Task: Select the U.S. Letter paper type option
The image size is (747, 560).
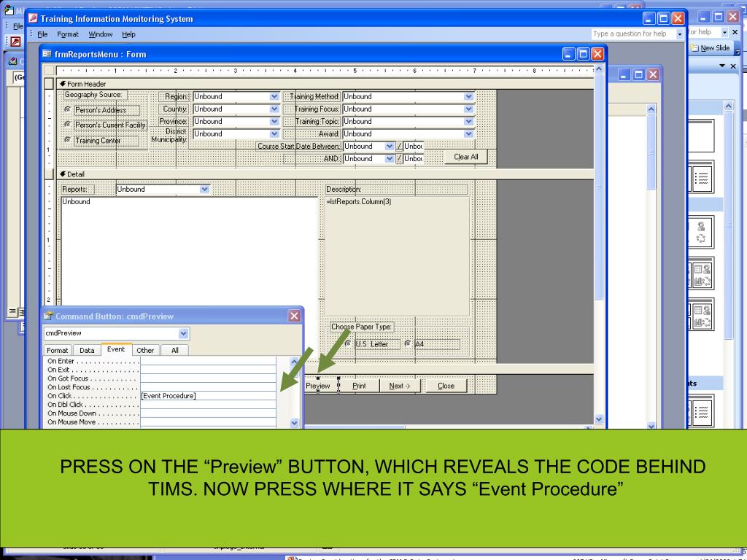Action: click(348, 343)
